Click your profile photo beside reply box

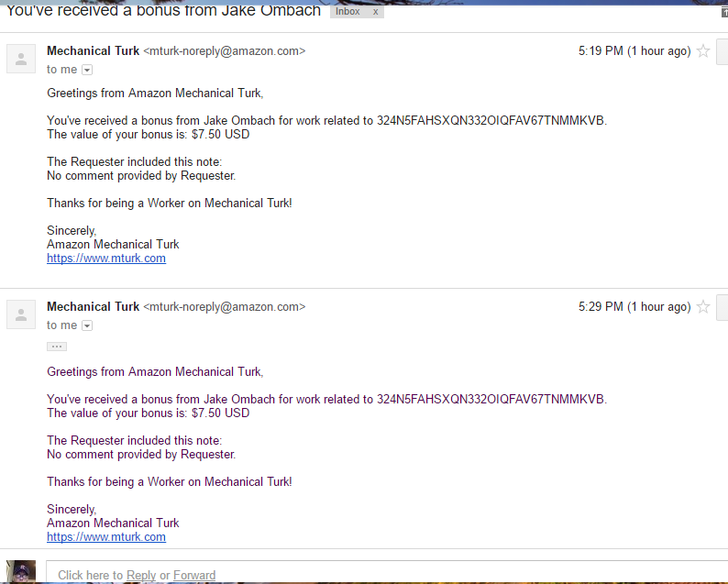(21, 571)
